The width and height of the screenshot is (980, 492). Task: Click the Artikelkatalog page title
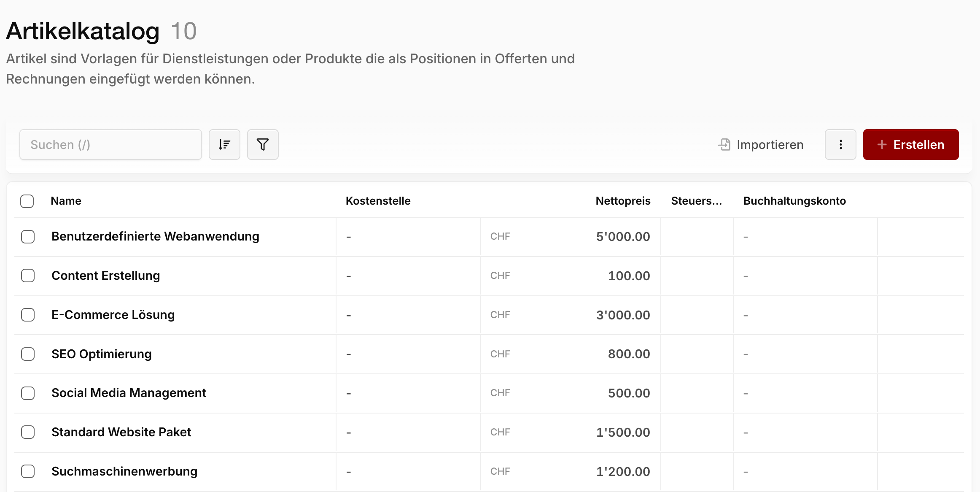point(83,31)
